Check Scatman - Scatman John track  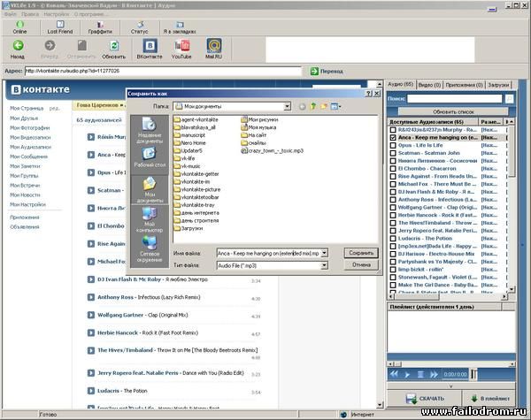coord(393,153)
